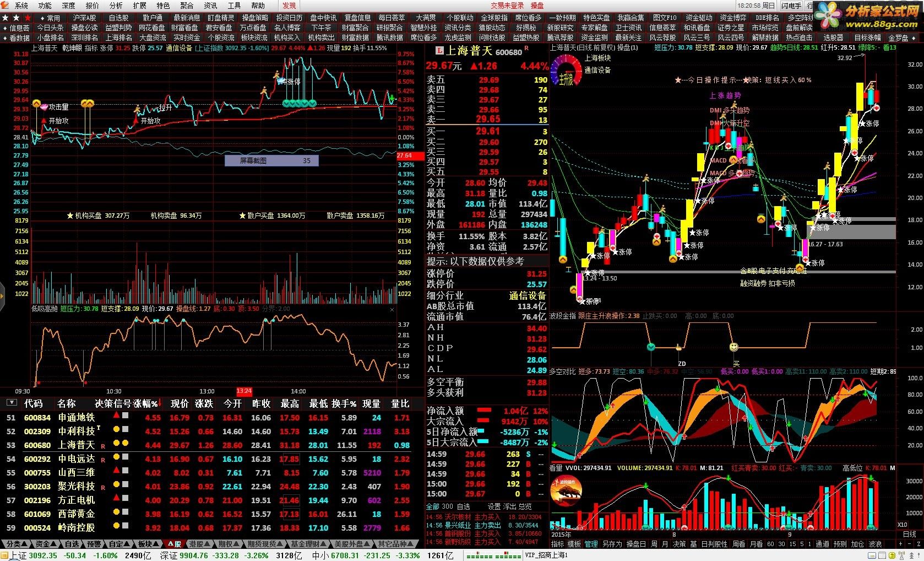Open the 分析 menu
Image resolution: width=924 pixels, height=561 pixels.
pos(116,6)
